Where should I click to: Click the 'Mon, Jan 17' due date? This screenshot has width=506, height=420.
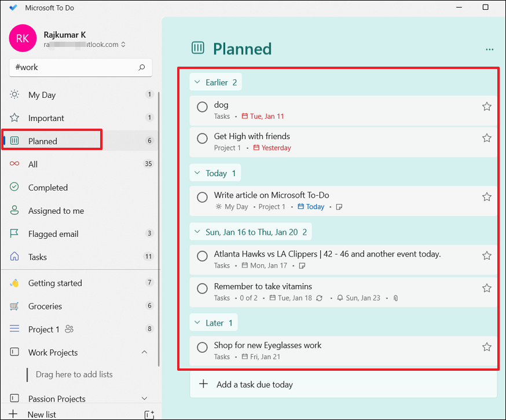(265, 266)
